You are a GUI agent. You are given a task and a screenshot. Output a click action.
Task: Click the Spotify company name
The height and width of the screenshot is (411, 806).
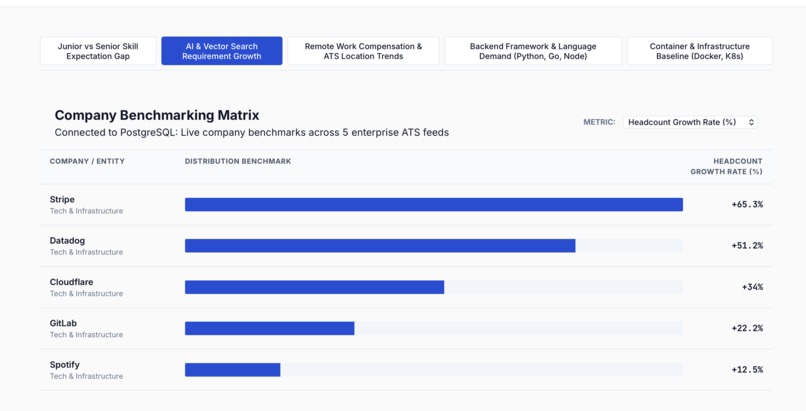65,365
